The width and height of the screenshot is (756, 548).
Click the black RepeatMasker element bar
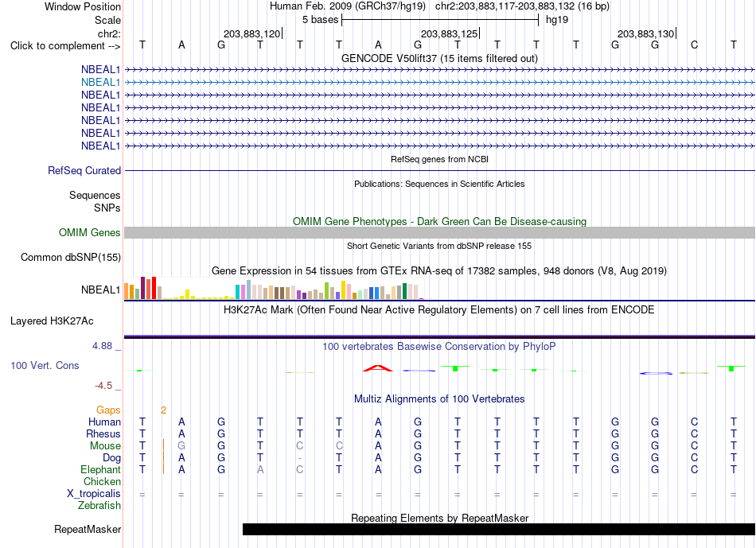click(498, 529)
